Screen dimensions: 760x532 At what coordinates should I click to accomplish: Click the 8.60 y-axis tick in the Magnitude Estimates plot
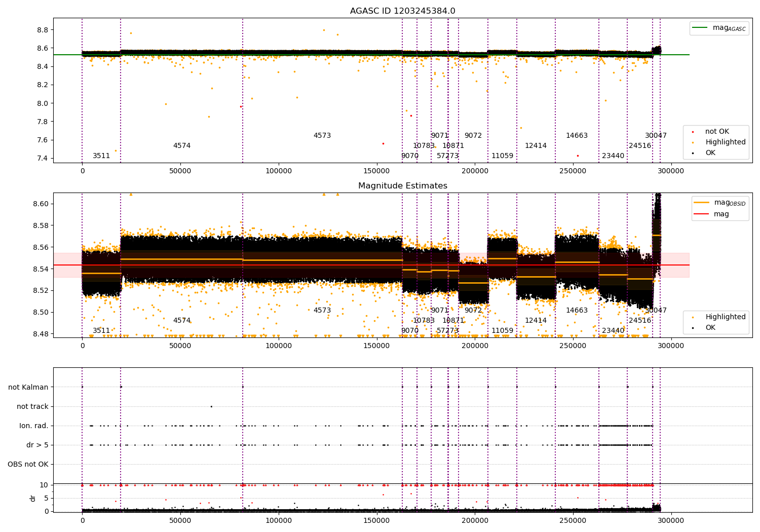click(41, 204)
